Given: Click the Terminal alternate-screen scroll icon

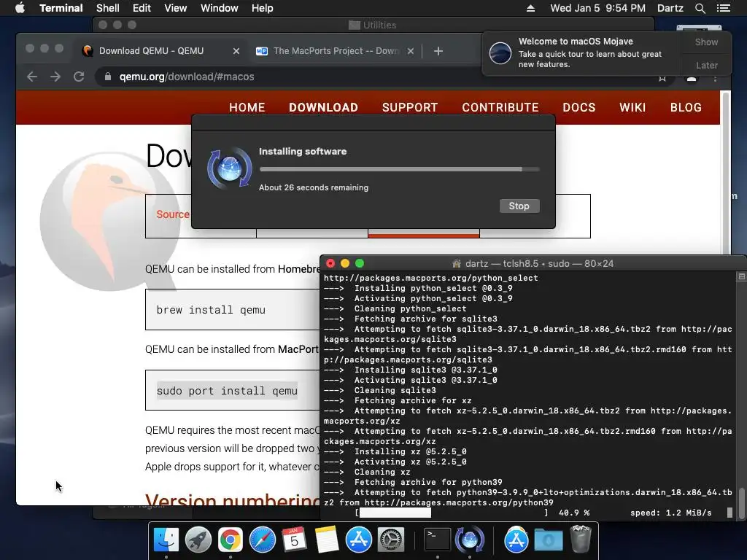Looking at the screenshot, I should point(742,276).
